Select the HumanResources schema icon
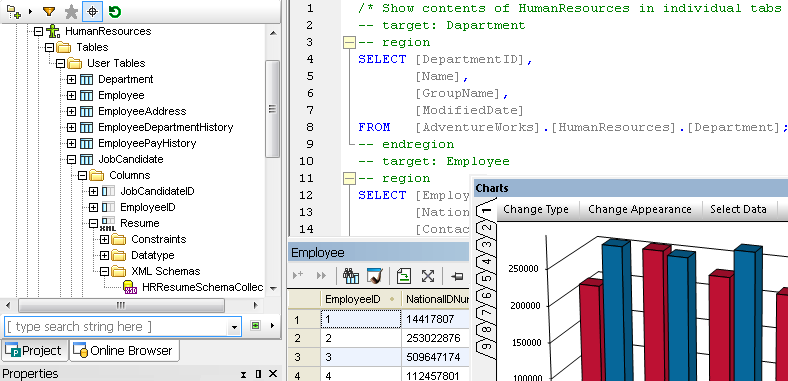This screenshot has width=788, height=381. point(53,31)
